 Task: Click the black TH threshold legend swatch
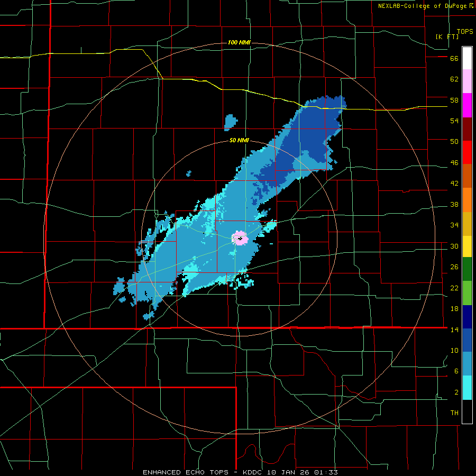click(467, 411)
